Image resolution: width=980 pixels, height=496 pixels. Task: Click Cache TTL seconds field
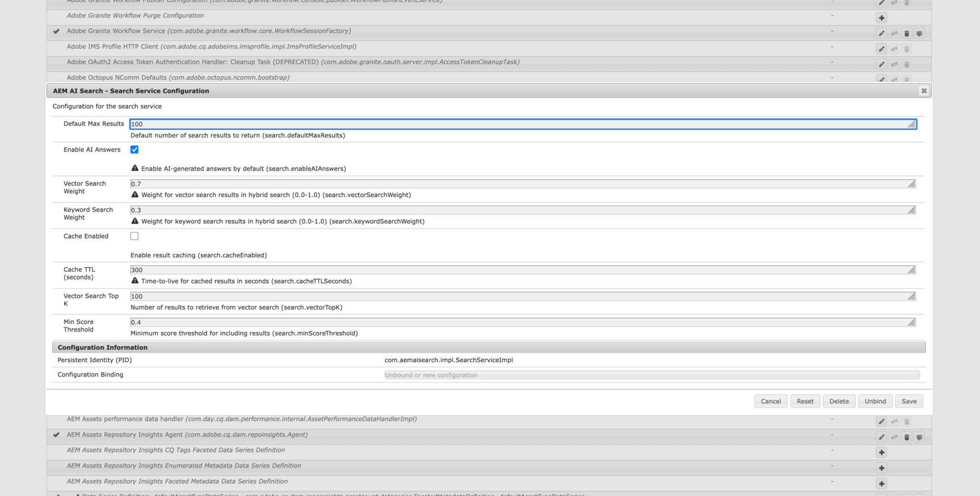523,270
